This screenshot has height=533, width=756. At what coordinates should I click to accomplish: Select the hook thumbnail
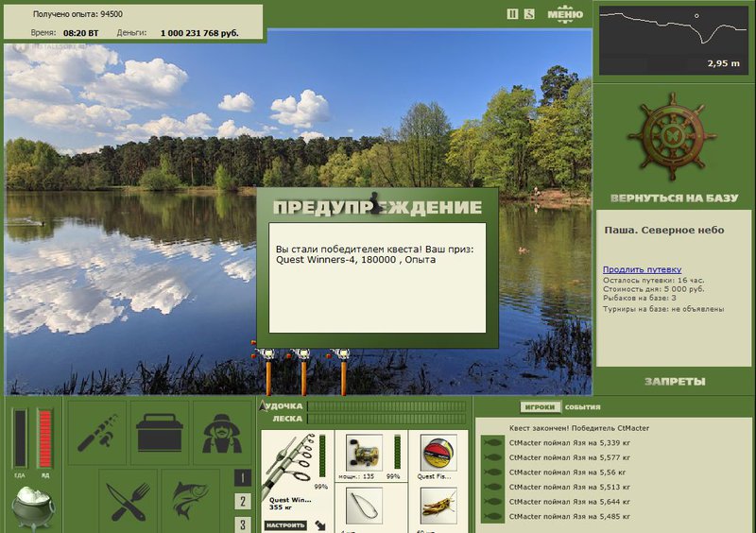364,506
